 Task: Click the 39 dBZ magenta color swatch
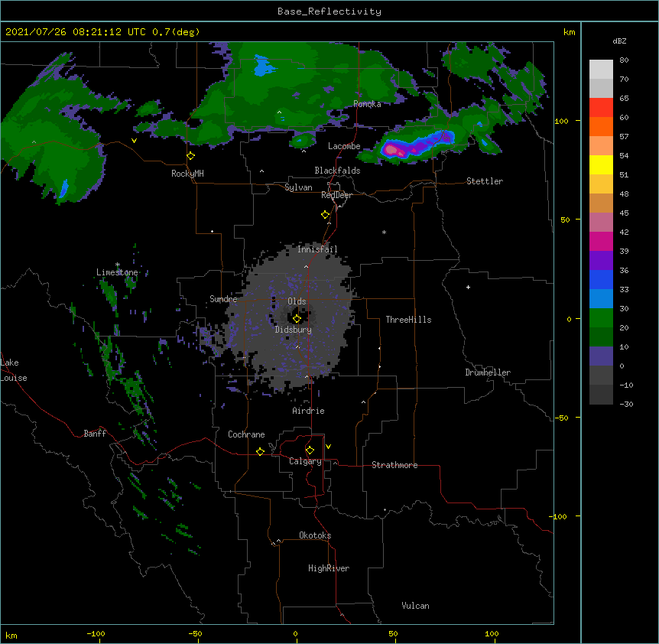point(601,241)
